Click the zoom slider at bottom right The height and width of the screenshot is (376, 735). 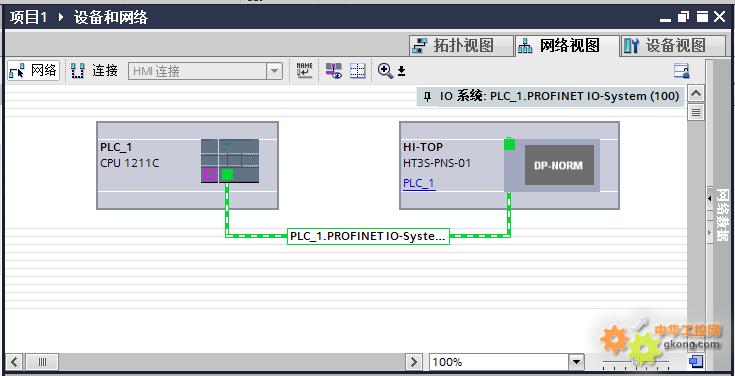click(636, 363)
